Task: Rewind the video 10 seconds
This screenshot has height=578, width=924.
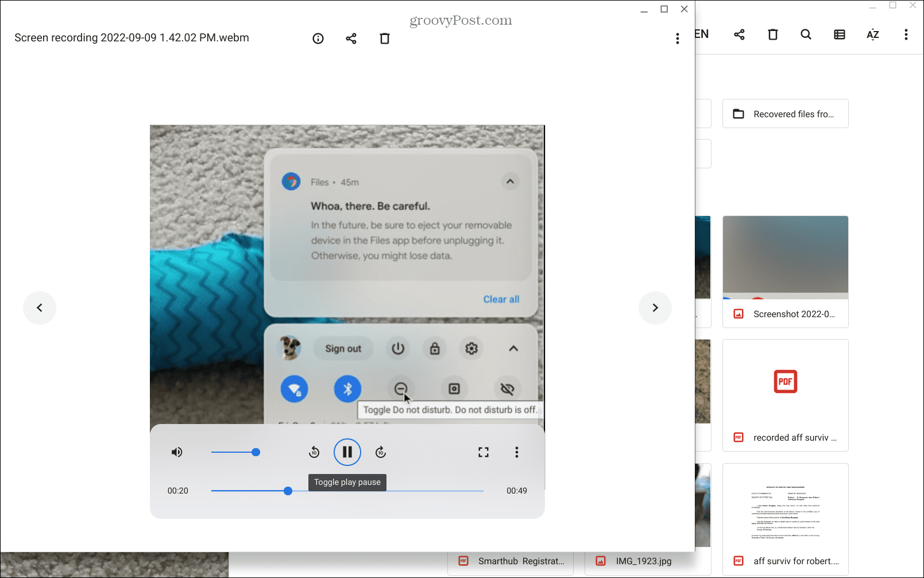Action: click(314, 452)
